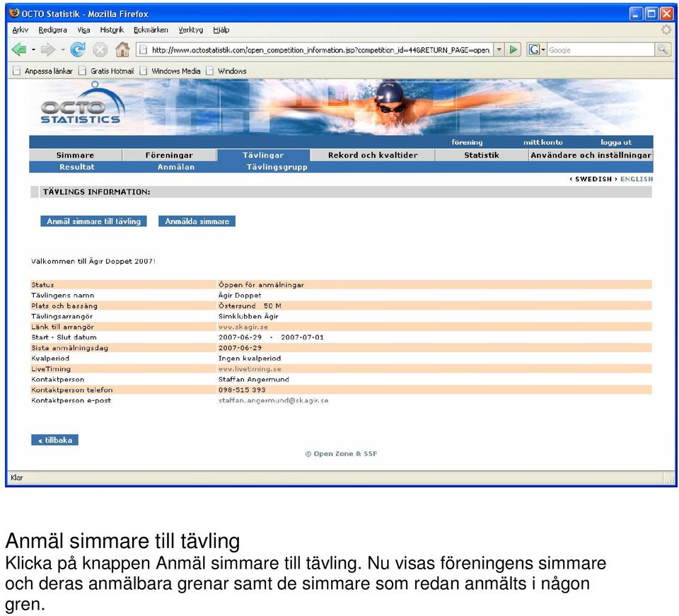Open the www.livetiming.se link
679x616 pixels.
pos(250,368)
